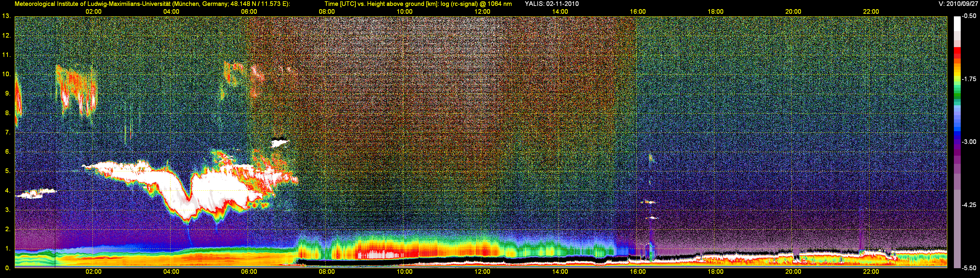Click the '04:00' label on the top time axis
This screenshot has width=980, height=278.
coord(171,12)
